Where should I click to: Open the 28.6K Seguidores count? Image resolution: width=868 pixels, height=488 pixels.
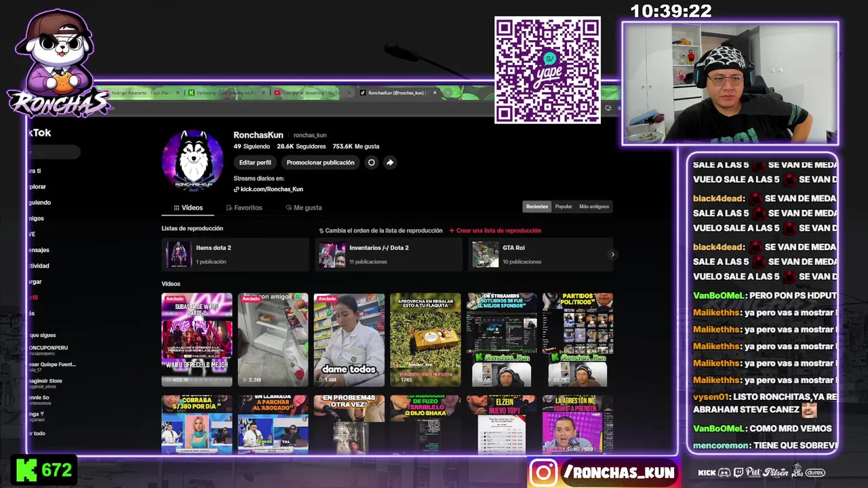pyautogui.click(x=302, y=146)
